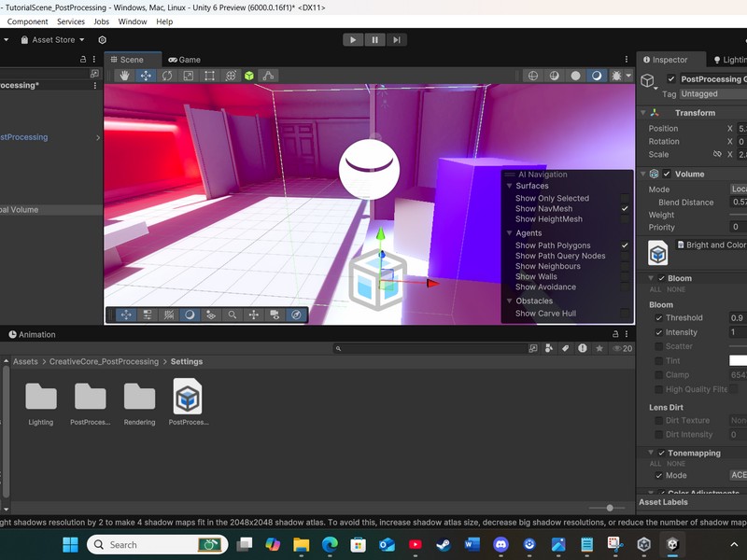
Task: Select the Hand tool in Scene toolbar
Action: [x=125, y=76]
